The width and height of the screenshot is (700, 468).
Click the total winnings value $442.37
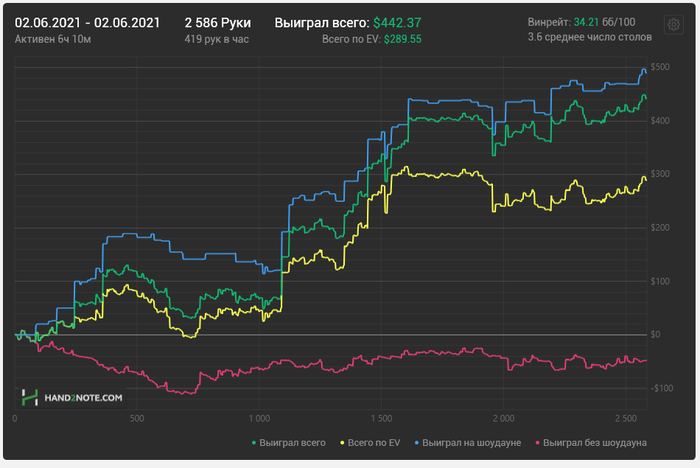[x=397, y=23]
